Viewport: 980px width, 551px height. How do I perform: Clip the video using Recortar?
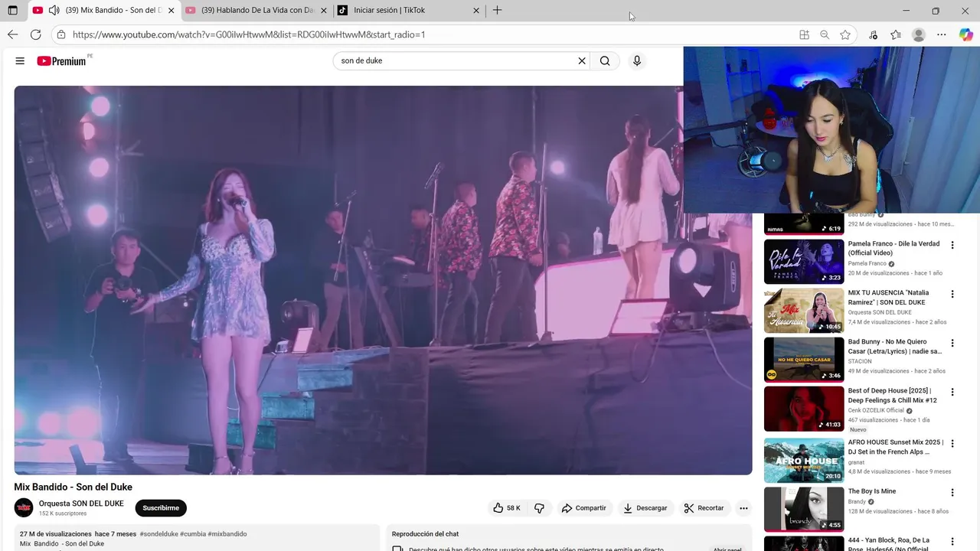(704, 508)
